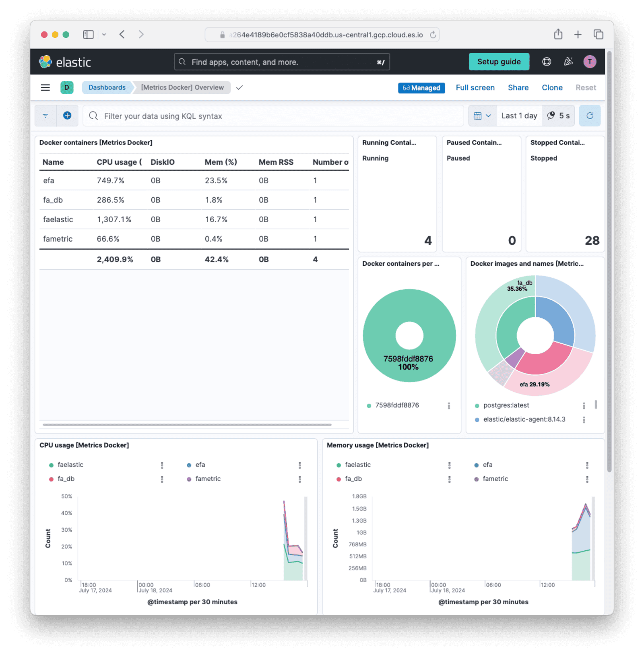Click the Stopped Containers count 28

coord(592,240)
